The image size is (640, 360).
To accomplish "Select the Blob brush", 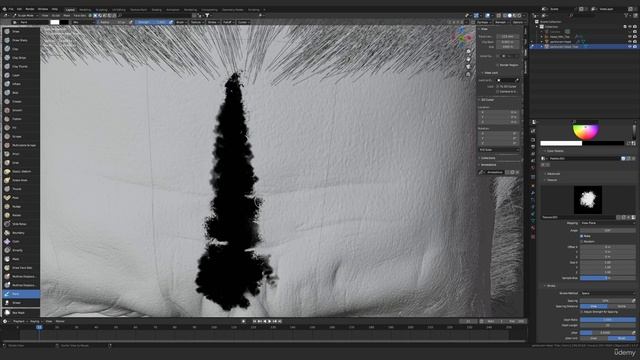I will (21, 93).
